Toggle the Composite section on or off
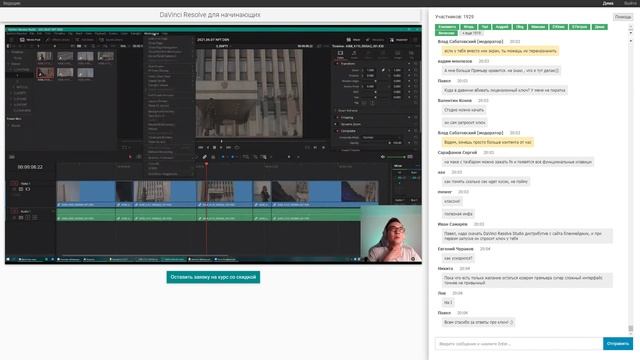The image size is (640, 360). [337, 131]
